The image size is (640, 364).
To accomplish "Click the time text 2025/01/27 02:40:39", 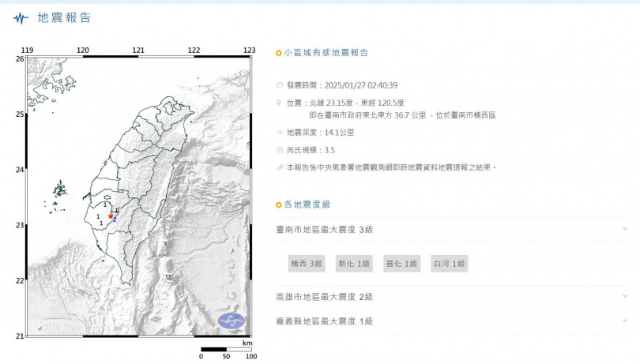I will 361,85.
